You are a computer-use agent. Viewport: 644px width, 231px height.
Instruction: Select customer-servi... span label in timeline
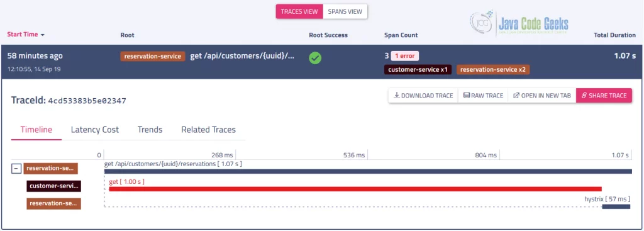point(54,186)
